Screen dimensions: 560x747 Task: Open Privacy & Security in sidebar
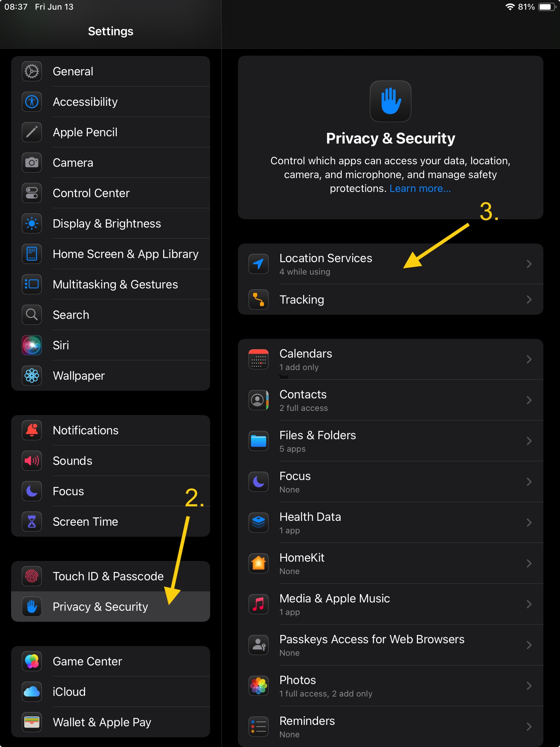(x=111, y=607)
